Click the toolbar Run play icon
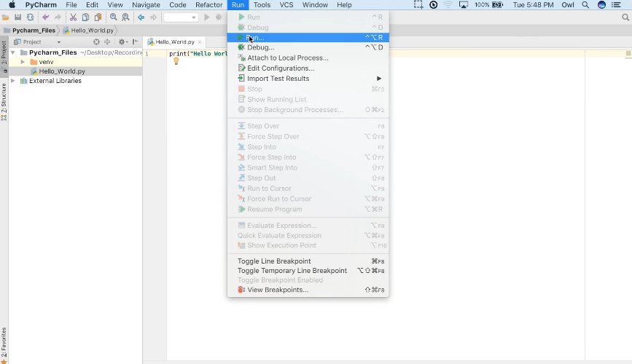This screenshot has height=364, width=632. [207, 17]
